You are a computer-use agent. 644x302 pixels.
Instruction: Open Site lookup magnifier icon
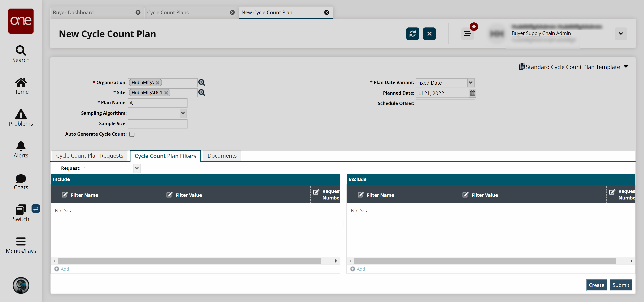tap(201, 93)
